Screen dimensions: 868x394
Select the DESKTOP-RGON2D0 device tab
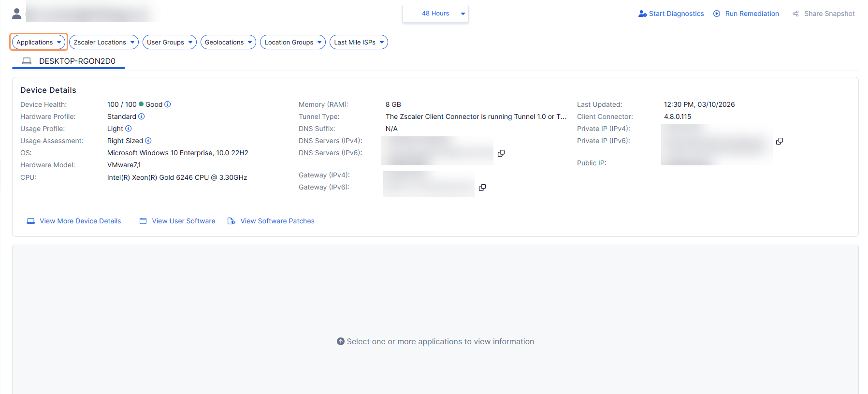[69, 61]
